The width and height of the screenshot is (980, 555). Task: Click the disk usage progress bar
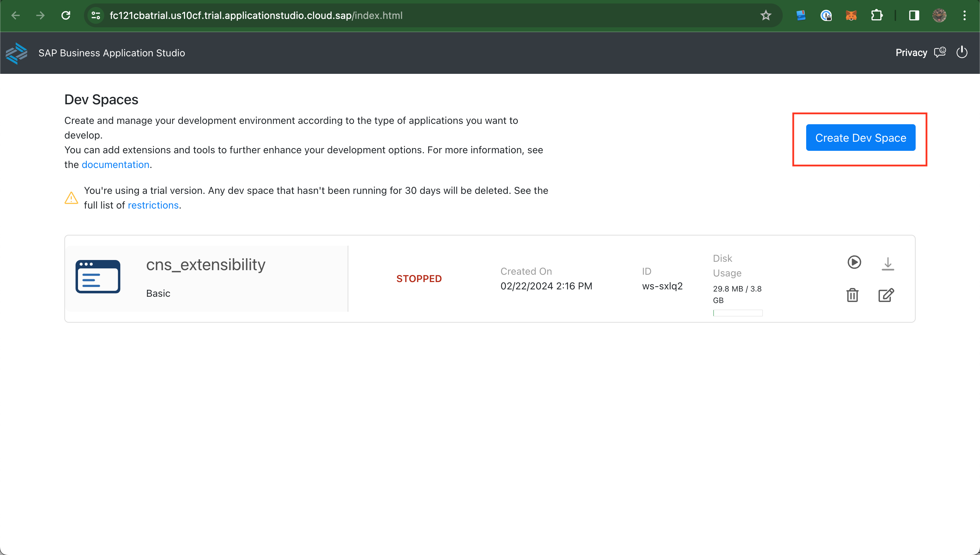tap(738, 313)
